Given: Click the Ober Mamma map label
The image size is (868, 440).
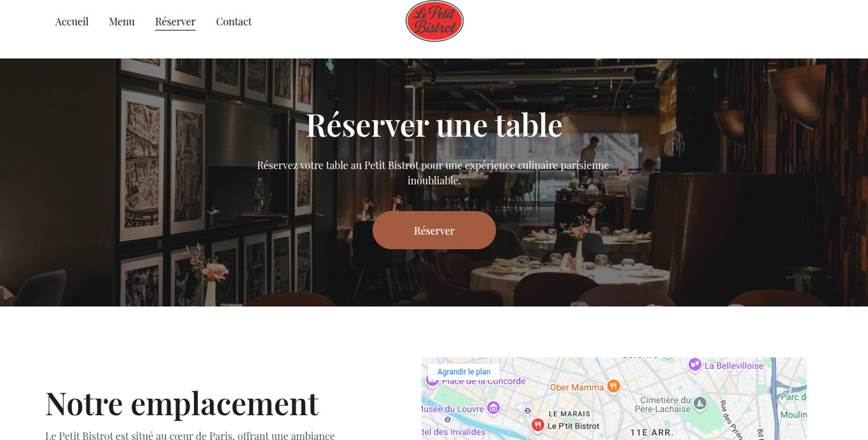Looking at the screenshot, I should pos(577,388).
